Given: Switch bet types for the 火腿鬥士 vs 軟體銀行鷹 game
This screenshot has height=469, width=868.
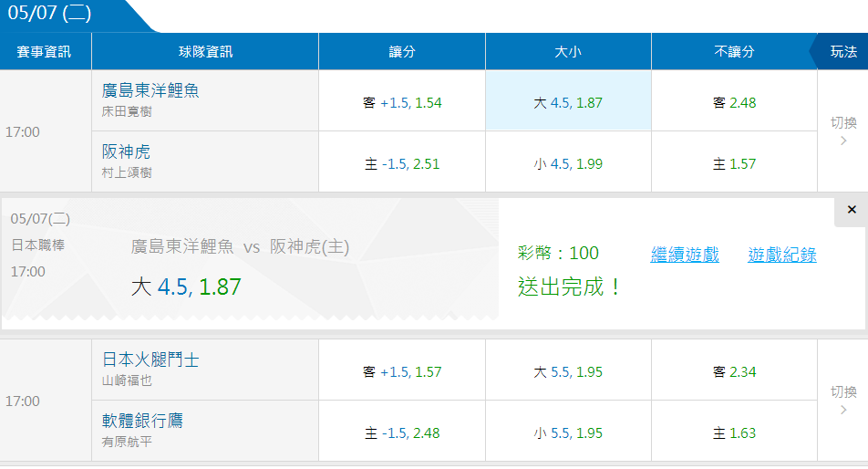Looking at the screenshot, I should (843, 400).
